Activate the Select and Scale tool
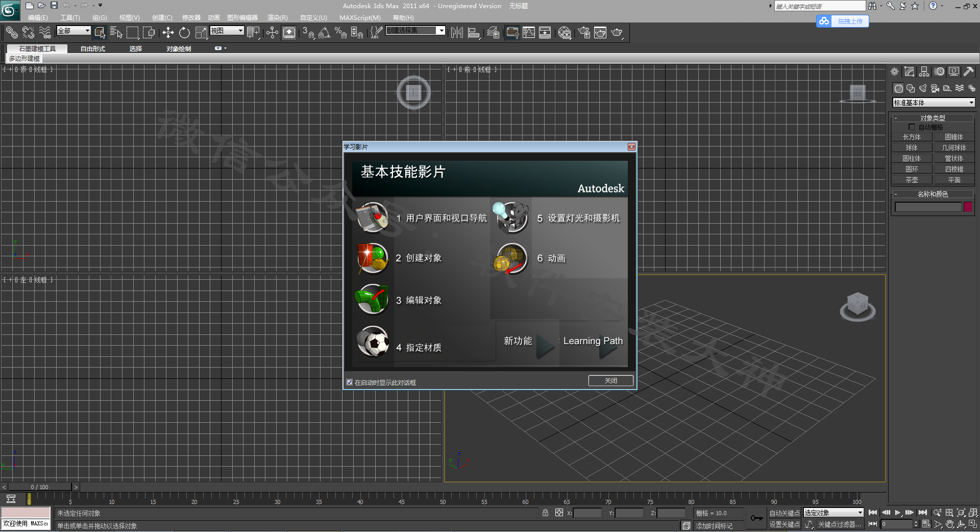The image size is (980, 532). [x=201, y=33]
